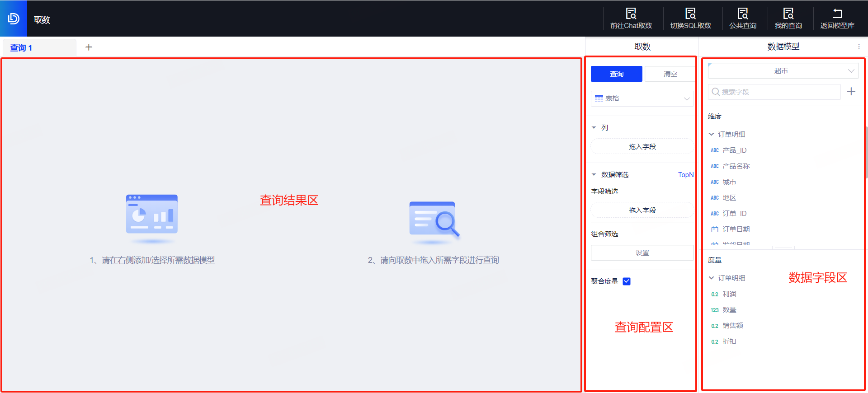Click the TopN link
The height and width of the screenshot is (393, 868).
click(x=685, y=175)
